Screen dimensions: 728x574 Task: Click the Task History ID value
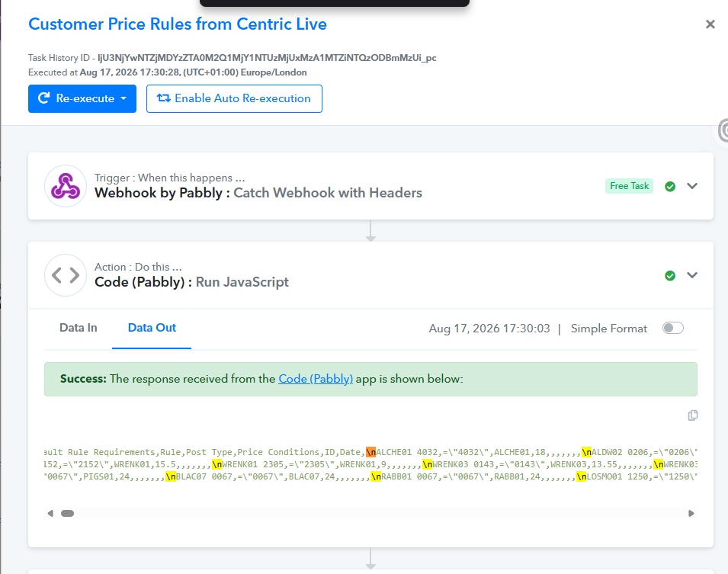(x=267, y=58)
